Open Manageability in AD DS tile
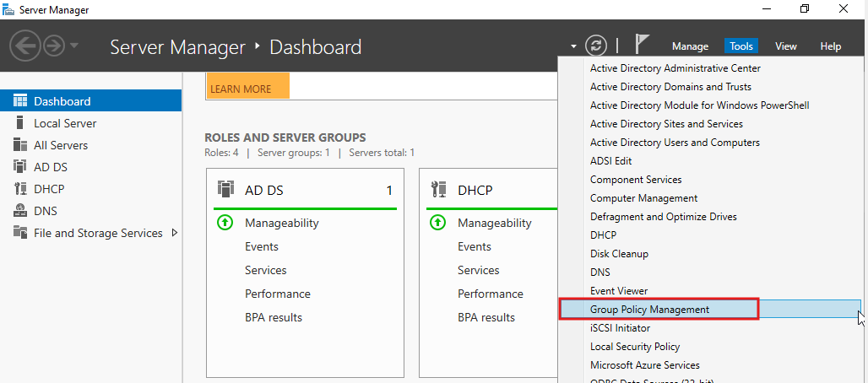 click(282, 223)
